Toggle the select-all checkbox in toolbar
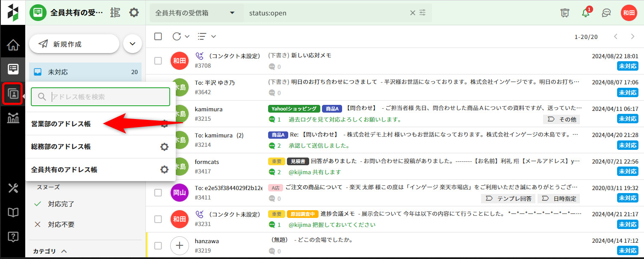Viewport: 644px width, 259px height. (x=158, y=36)
